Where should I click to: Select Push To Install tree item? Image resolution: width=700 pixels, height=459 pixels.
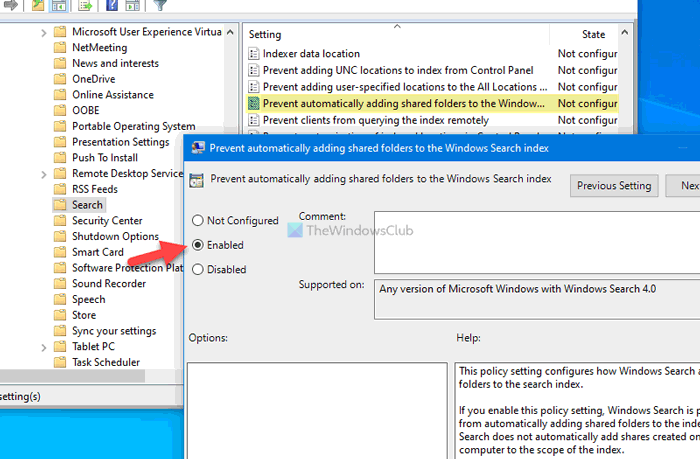click(x=105, y=158)
